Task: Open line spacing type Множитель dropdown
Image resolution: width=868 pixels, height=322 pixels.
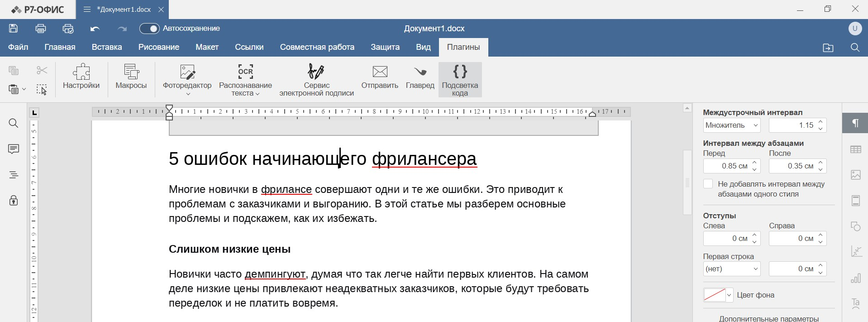Action: coord(732,125)
